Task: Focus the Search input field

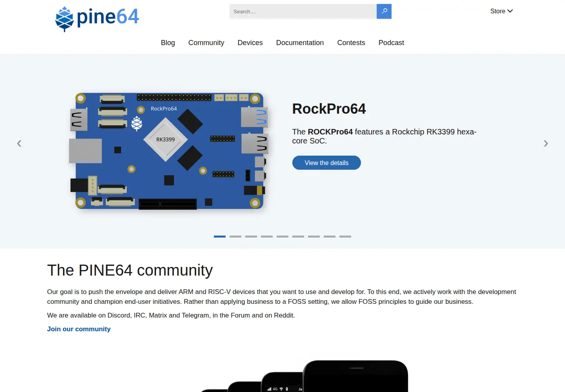Action: [303, 11]
